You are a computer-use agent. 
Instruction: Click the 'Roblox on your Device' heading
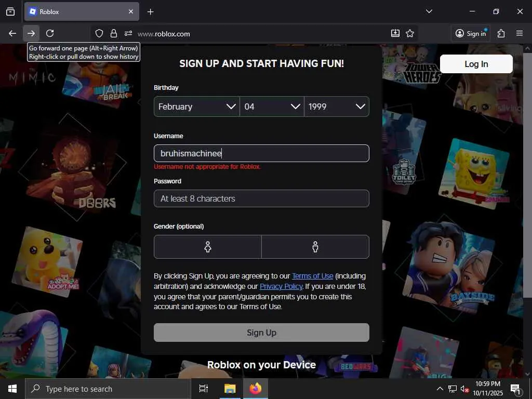point(261,365)
